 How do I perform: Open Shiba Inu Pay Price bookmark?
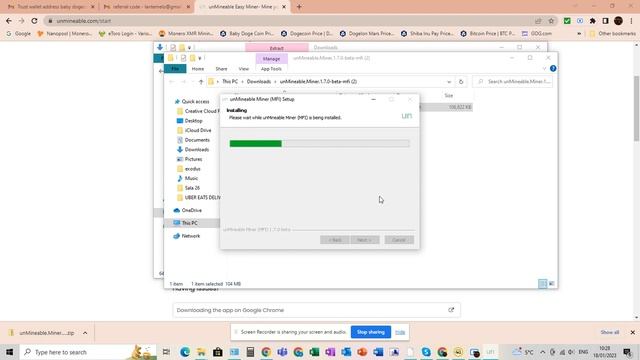click(428, 33)
